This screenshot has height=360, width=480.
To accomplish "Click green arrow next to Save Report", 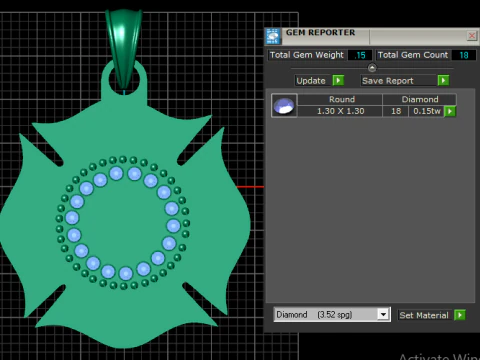I will point(443,81).
